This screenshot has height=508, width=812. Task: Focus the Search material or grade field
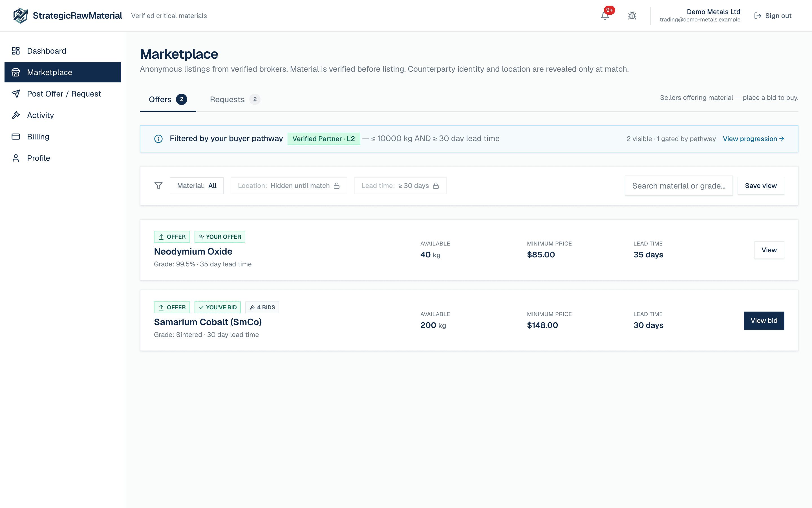coord(678,186)
